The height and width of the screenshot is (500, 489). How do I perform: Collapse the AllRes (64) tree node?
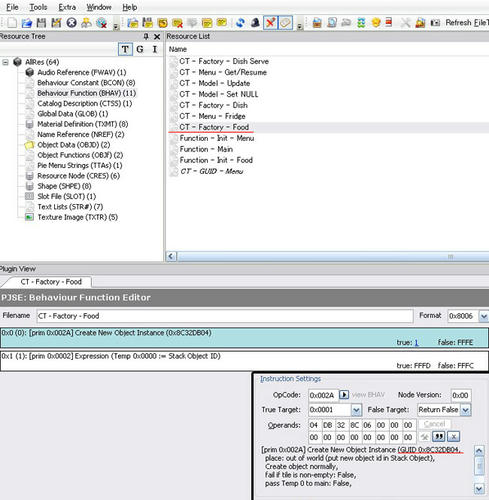(5, 62)
